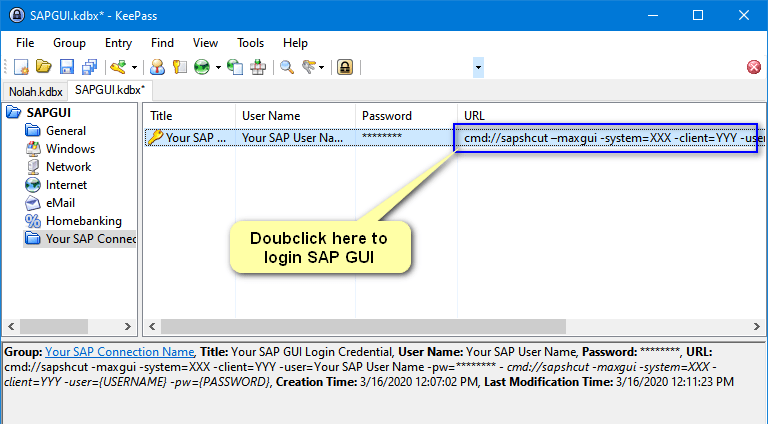Screen dimensions: 768x424
Task: Open the Tools menu
Action: pyautogui.click(x=250, y=43)
